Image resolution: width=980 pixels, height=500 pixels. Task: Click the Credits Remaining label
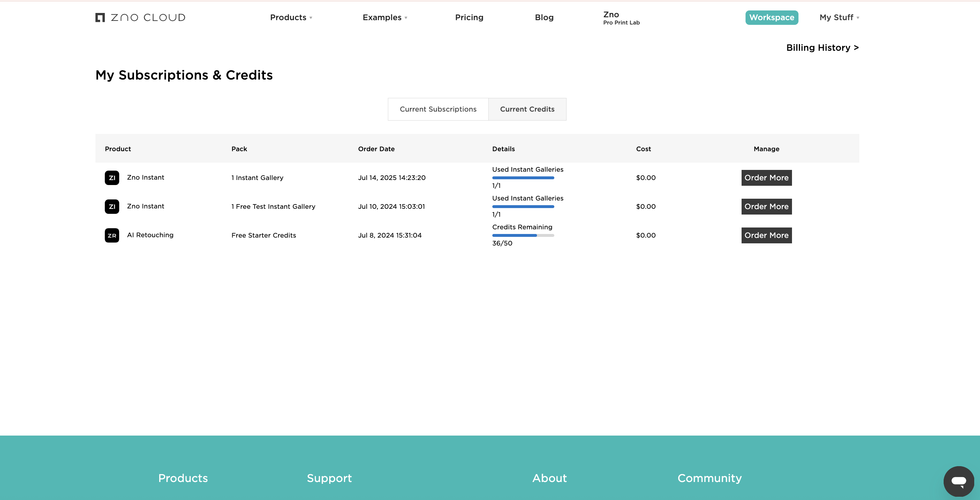(x=522, y=227)
